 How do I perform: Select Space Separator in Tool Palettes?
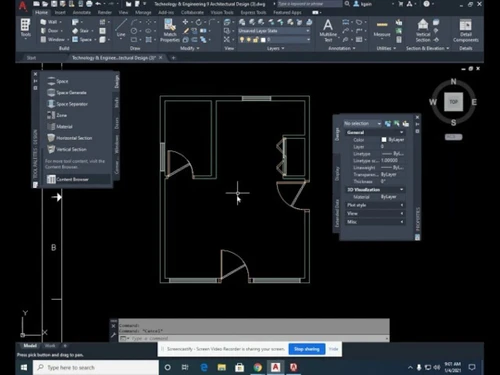67,104
